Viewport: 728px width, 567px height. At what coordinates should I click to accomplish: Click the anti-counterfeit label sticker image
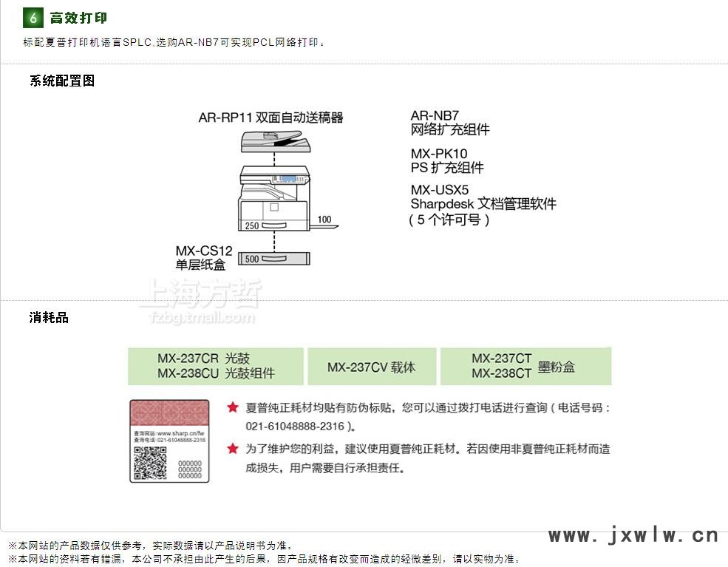click(x=169, y=441)
